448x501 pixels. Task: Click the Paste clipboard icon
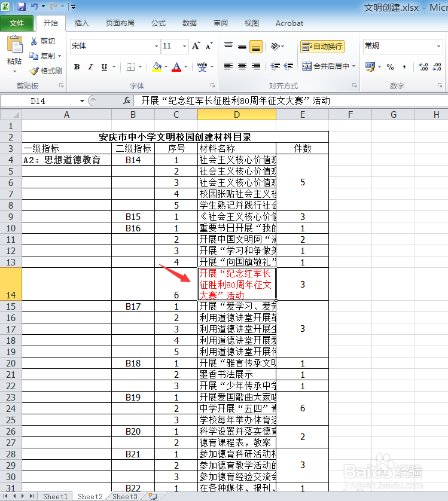click(15, 44)
